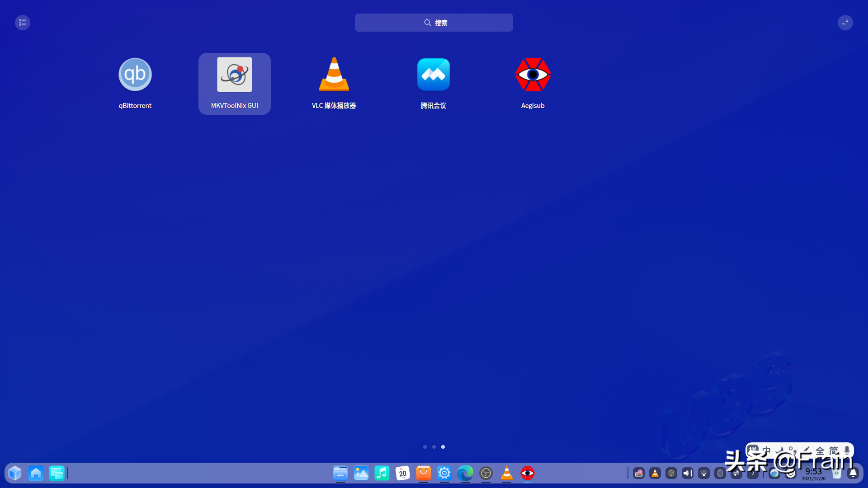This screenshot has width=868, height=488.
Task: Focus the 搜索 search field
Action: pos(434,23)
